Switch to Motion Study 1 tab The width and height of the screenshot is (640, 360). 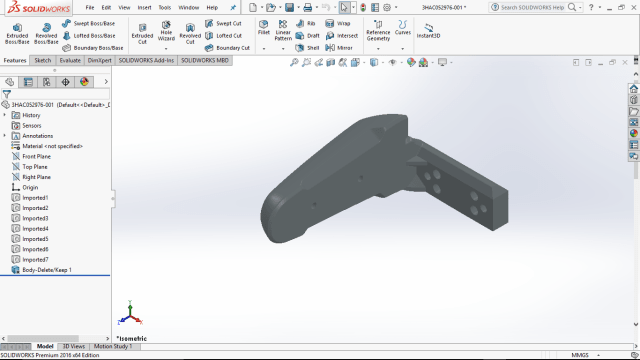pos(113,346)
